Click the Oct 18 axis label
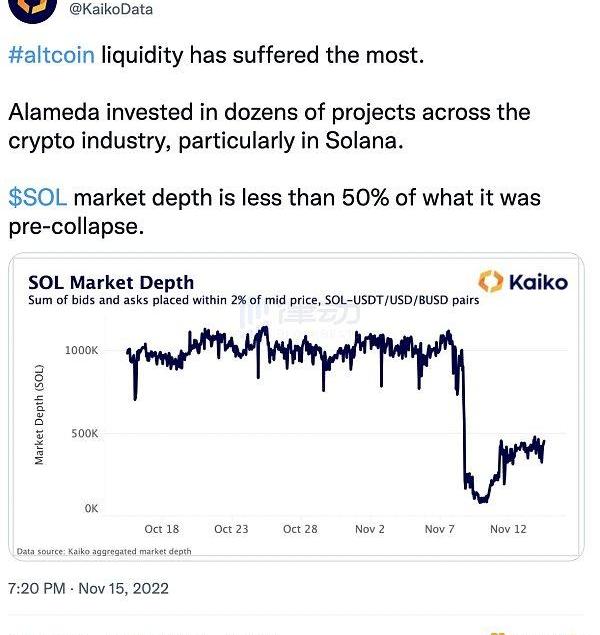Screen dimensions: 600x635 point(162,529)
